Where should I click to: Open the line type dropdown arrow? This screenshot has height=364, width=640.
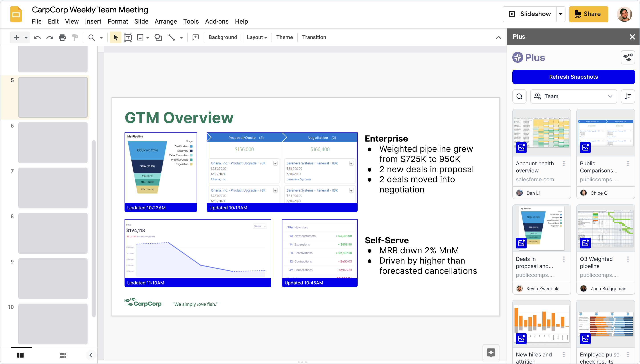coord(181,38)
